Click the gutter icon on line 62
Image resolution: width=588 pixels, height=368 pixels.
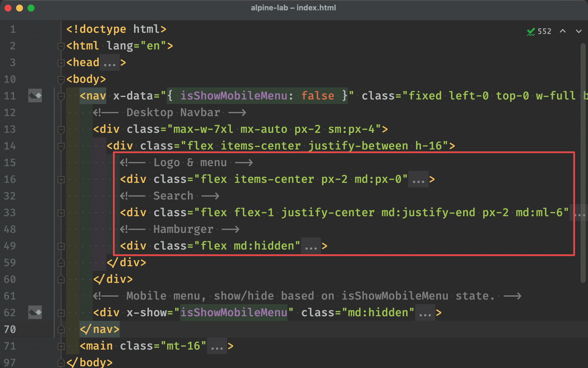pyautogui.click(x=35, y=312)
